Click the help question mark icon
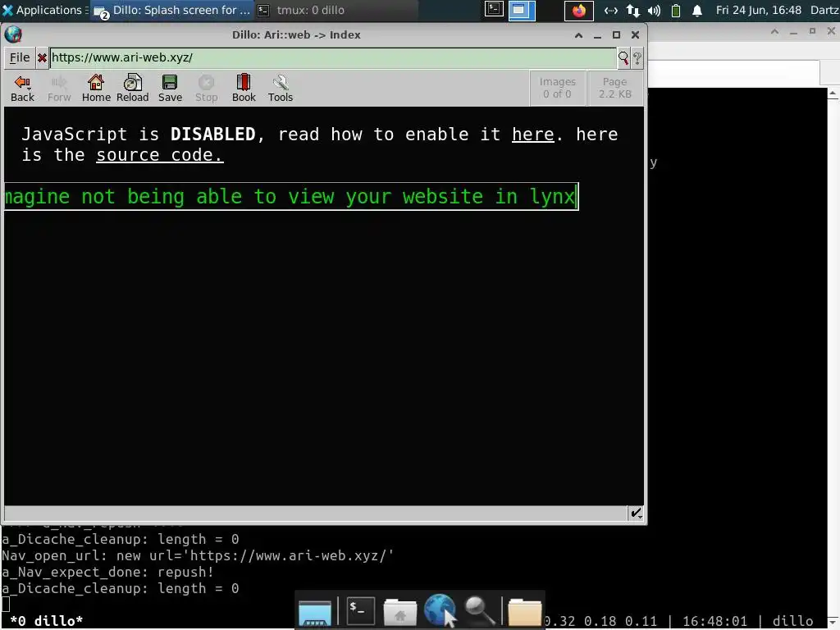840x630 pixels. [637, 58]
